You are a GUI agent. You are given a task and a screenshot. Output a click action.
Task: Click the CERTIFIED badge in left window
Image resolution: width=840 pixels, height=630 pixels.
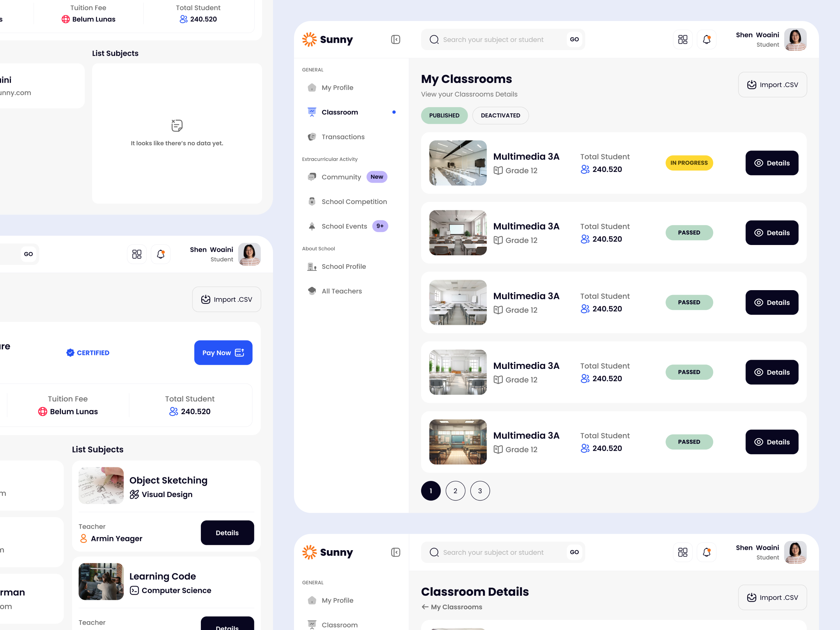88,353
